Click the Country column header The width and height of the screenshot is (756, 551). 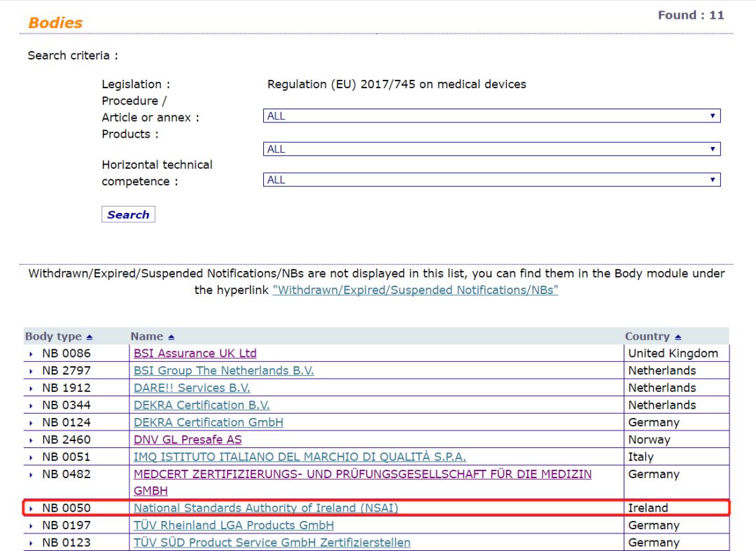(x=647, y=337)
